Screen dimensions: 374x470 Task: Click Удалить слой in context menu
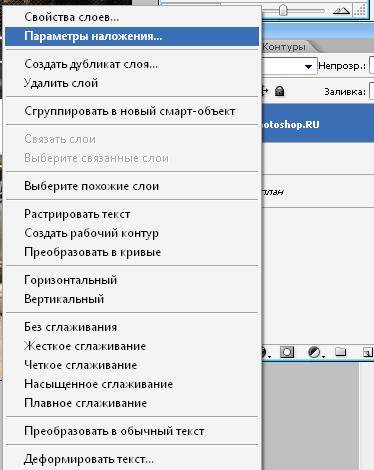(x=132, y=83)
